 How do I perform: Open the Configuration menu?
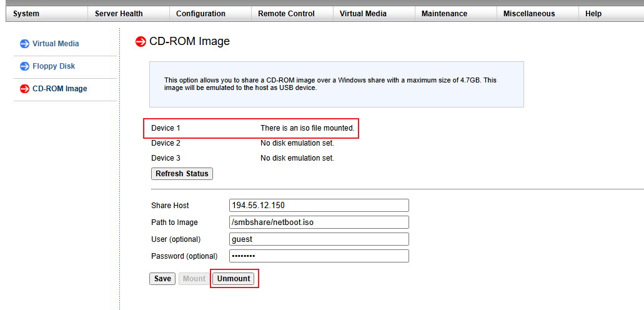coord(201,14)
